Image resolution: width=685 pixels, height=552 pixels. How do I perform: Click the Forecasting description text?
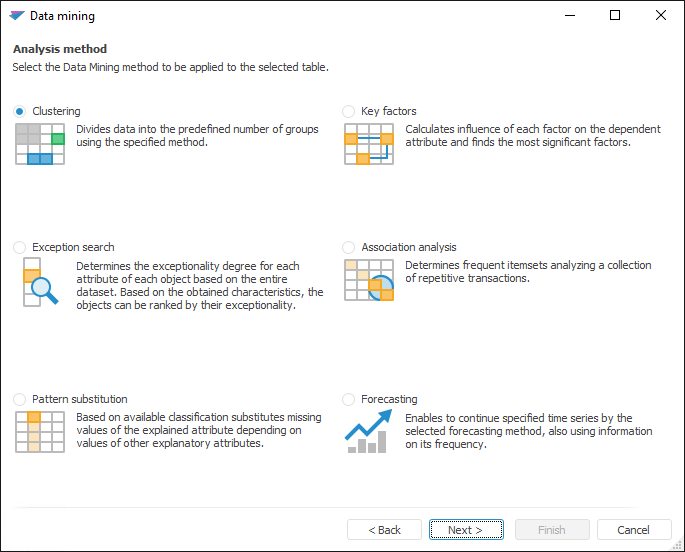pyautogui.click(x=529, y=431)
